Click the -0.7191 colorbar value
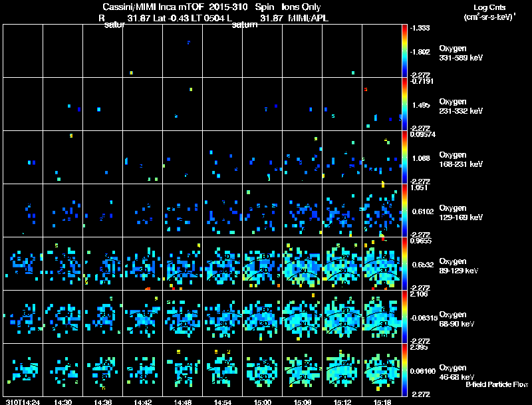The image size is (532, 405). tap(422, 81)
